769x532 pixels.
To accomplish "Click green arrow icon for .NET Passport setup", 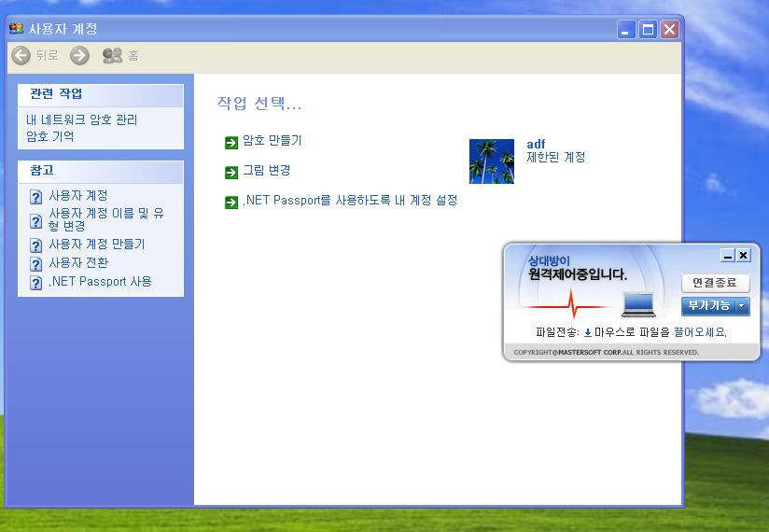I will point(231,203).
